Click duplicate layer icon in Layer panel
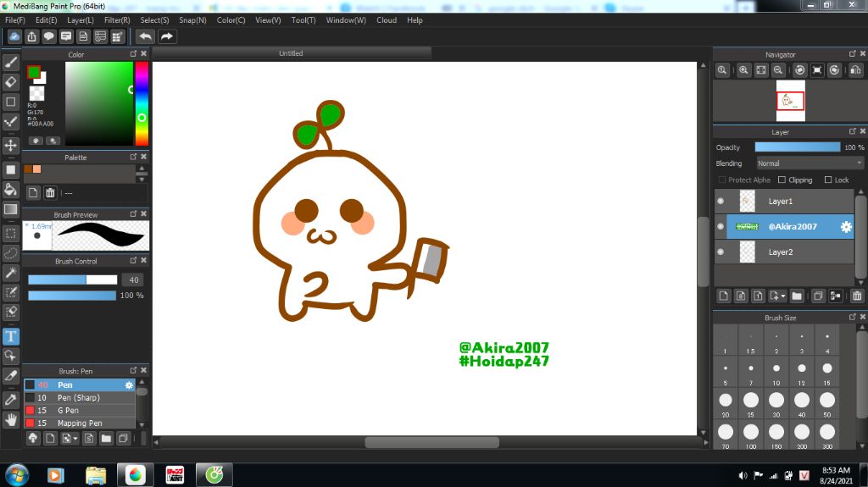This screenshot has height=487, width=868. (x=818, y=296)
